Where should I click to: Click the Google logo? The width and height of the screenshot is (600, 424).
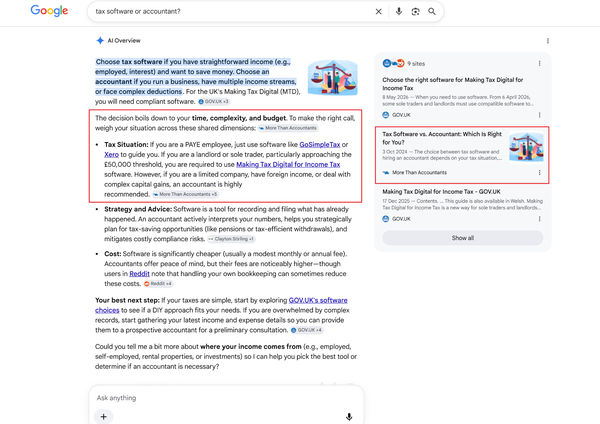pyautogui.click(x=49, y=11)
